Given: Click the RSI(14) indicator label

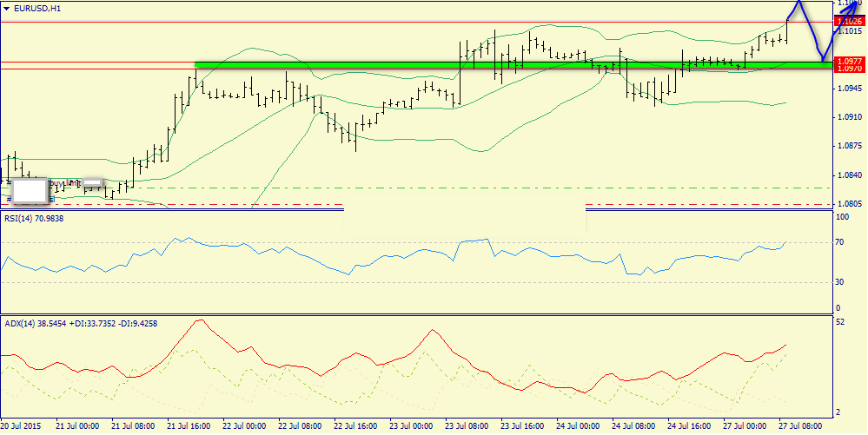Looking at the screenshot, I should pyautogui.click(x=35, y=218).
